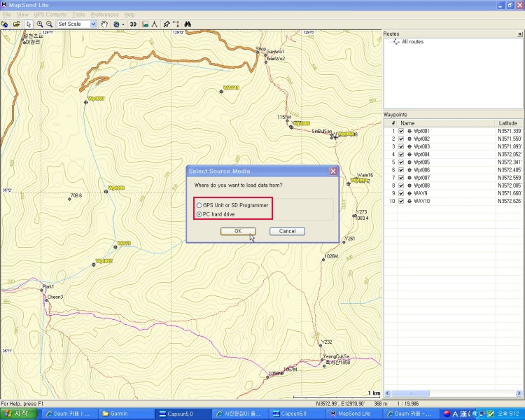
Task: Select the hand pan tool
Action: click(x=104, y=24)
